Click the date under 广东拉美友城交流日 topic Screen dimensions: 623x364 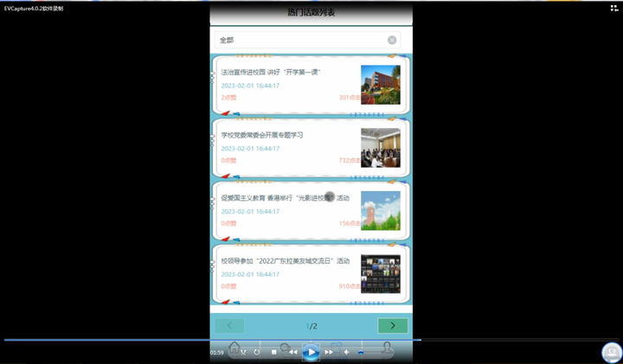(x=250, y=274)
